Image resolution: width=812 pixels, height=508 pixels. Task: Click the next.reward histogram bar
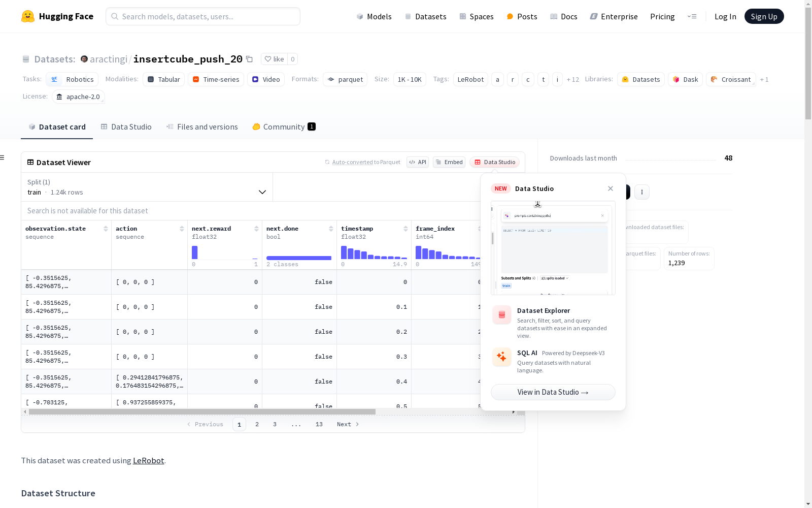pyautogui.click(x=195, y=252)
